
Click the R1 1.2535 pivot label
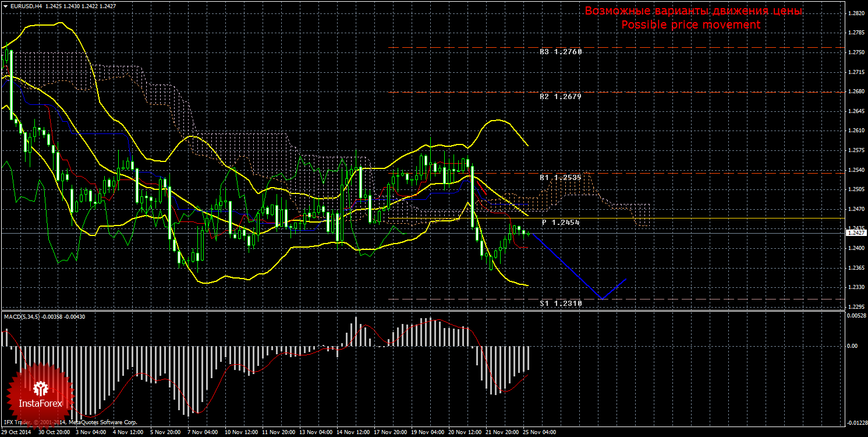pos(561,177)
